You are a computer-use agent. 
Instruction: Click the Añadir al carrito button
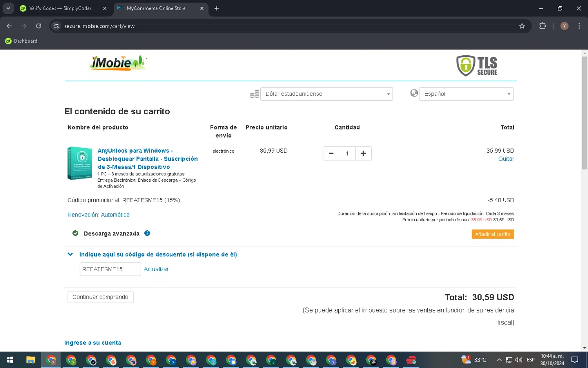(493, 234)
